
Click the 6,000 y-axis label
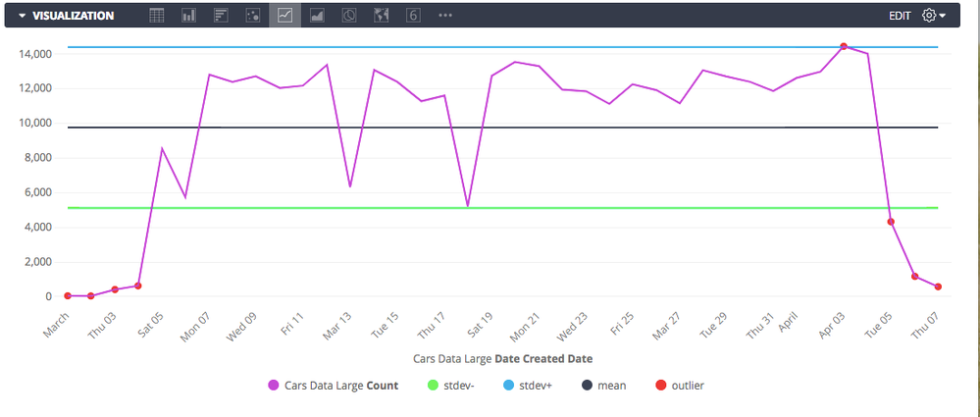37,192
